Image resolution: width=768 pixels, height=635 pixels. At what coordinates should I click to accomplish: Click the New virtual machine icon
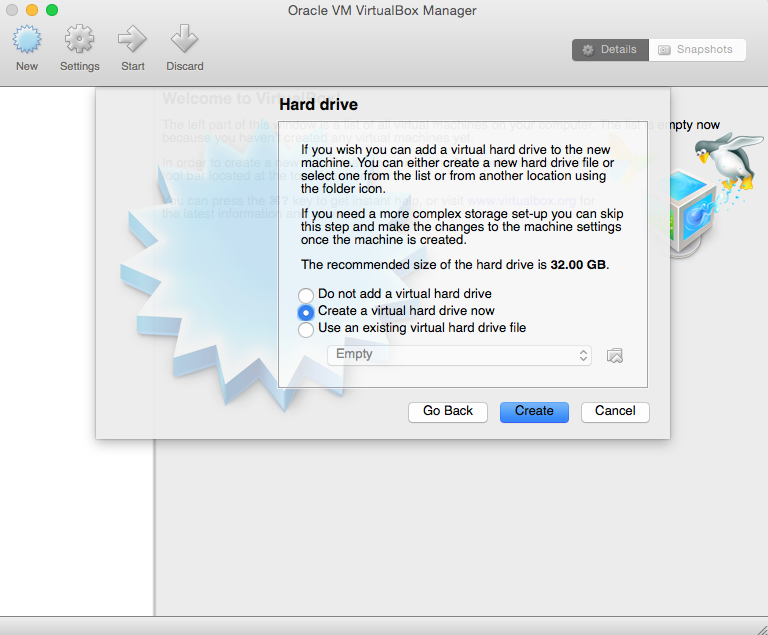click(x=27, y=39)
